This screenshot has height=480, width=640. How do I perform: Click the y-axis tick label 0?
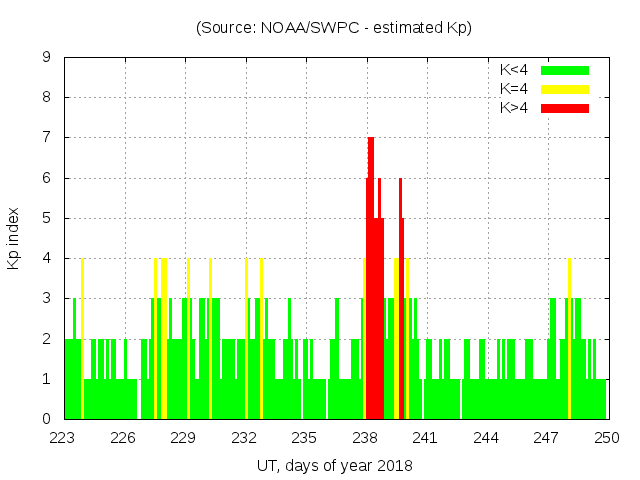click(x=47, y=419)
